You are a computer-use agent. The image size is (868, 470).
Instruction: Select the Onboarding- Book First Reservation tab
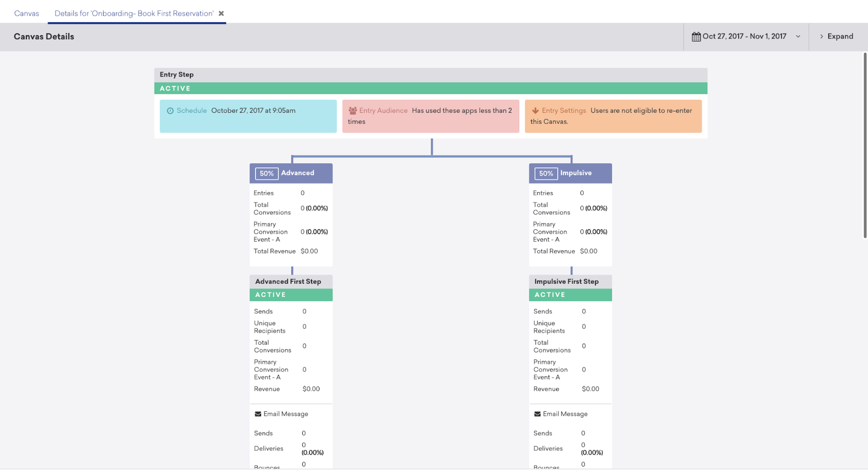pyautogui.click(x=133, y=14)
